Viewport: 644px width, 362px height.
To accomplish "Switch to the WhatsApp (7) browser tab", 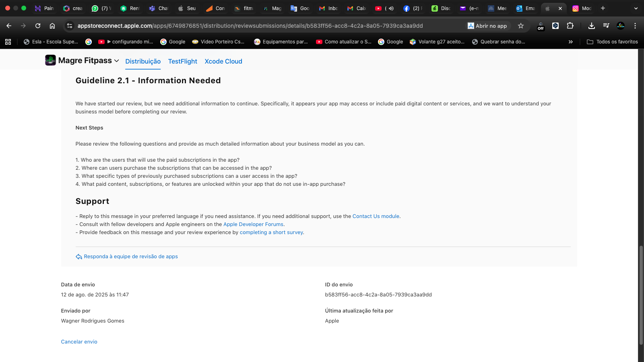I will (101, 8).
